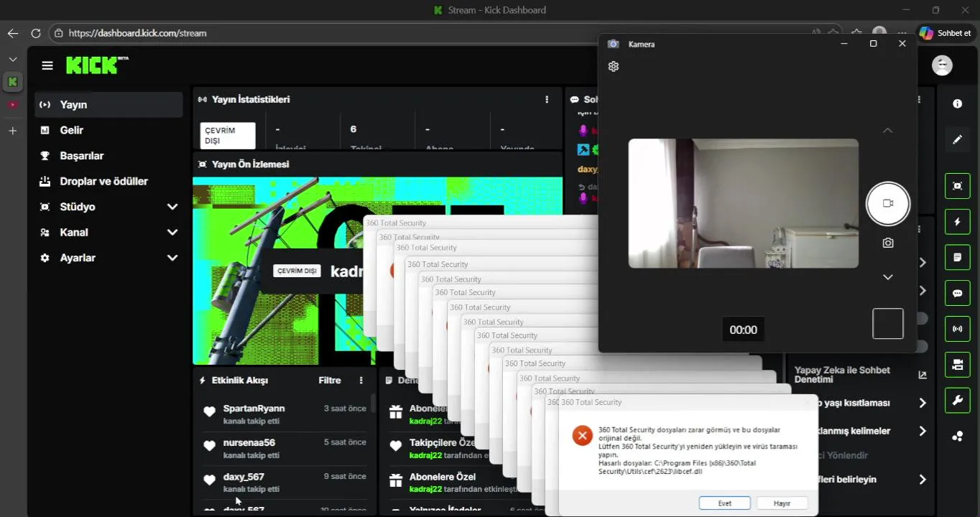Click the green focus-frame icon in right sidebar

click(957, 186)
